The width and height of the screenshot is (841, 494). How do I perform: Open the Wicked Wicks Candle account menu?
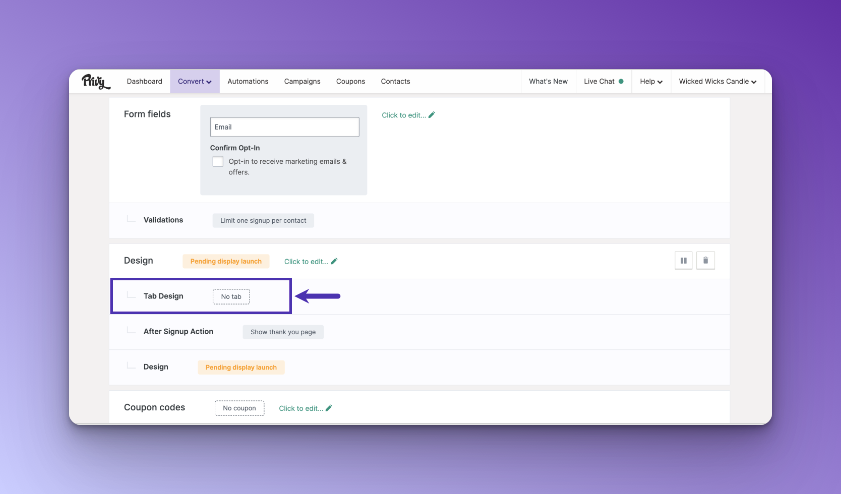point(718,82)
